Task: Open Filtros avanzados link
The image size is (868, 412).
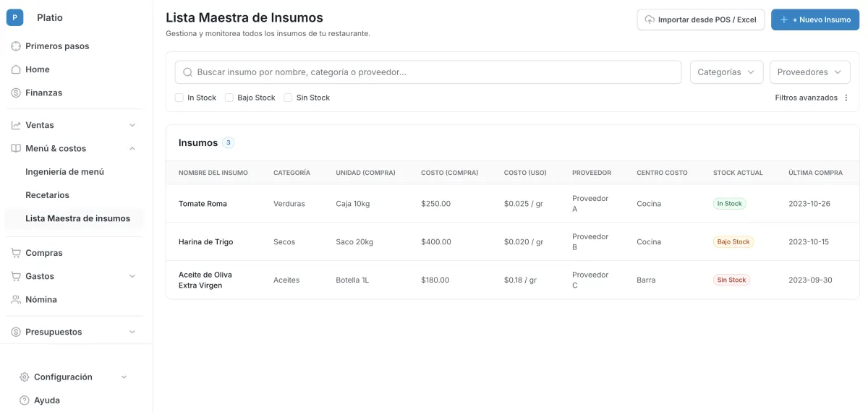Action: (x=806, y=98)
